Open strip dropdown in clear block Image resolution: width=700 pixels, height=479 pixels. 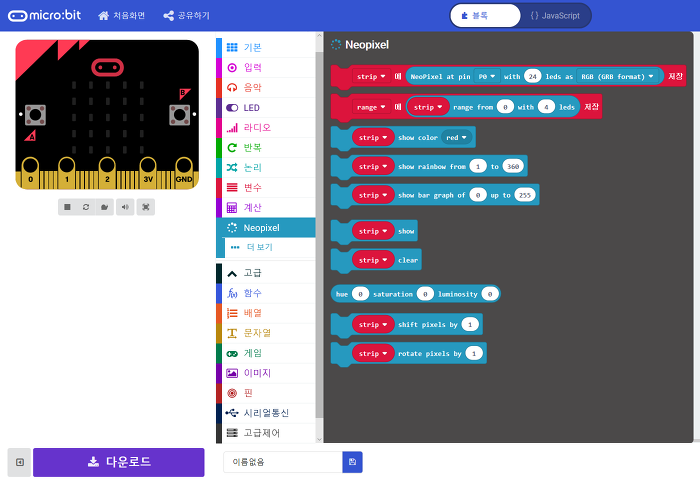(x=373, y=260)
